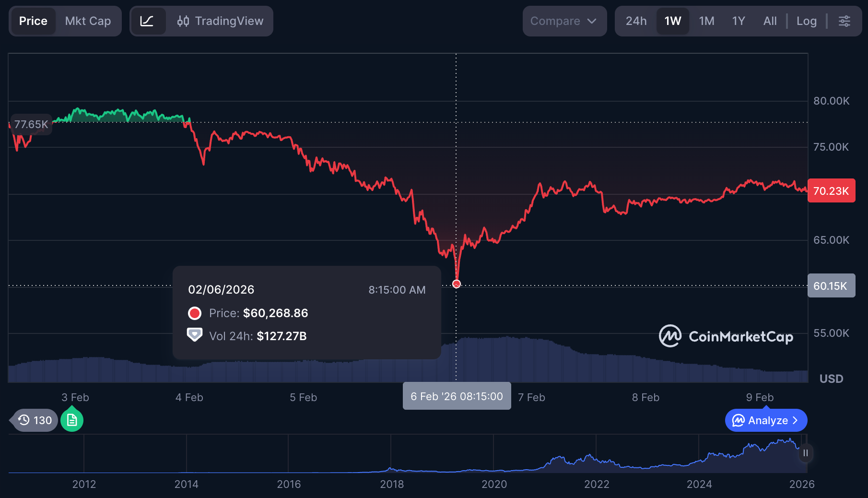This screenshot has height=498, width=868.
Task: Select the 1M time range
Action: click(706, 21)
